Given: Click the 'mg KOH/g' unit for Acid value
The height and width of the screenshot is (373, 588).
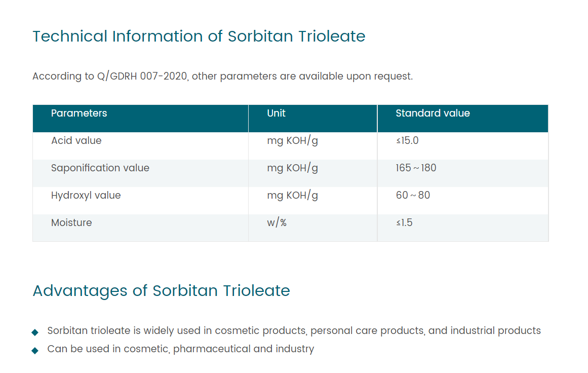Looking at the screenshot, I should tap(292, 141).
